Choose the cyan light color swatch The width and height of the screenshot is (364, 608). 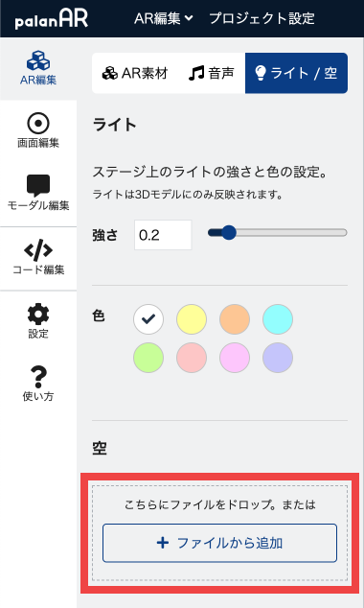tap(278, 319)
